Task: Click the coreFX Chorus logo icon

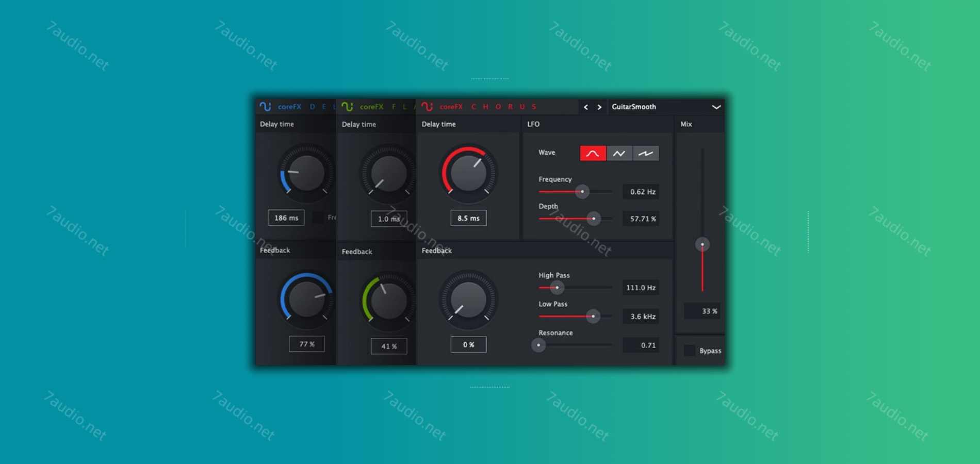Action: click(427, 106)
